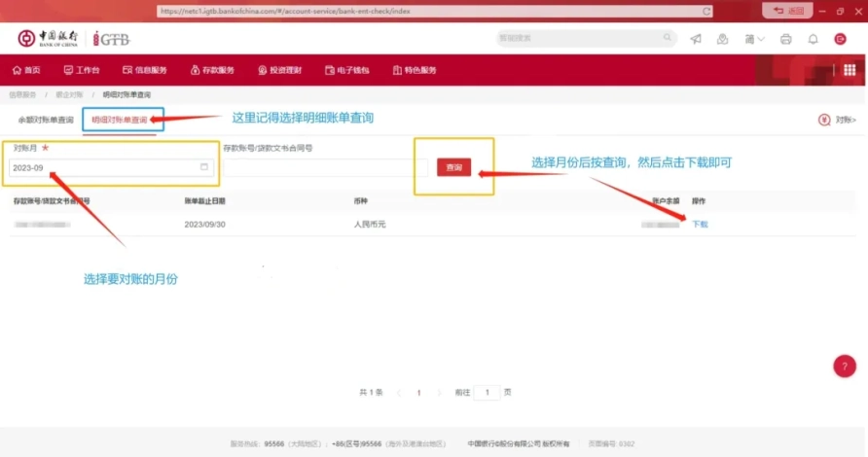Click the 共 1 条 total count text
Image resolution: width=868 pixels, height=457 pixels.
371,392
